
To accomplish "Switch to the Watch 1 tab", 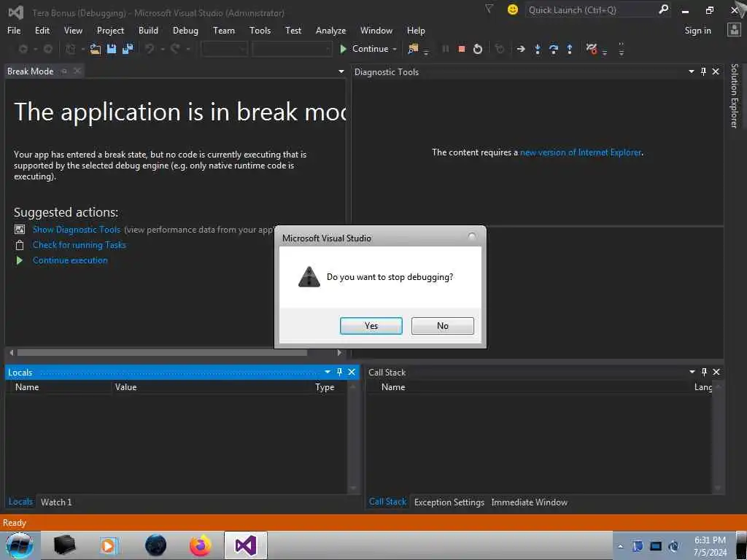I will [56, 502].
